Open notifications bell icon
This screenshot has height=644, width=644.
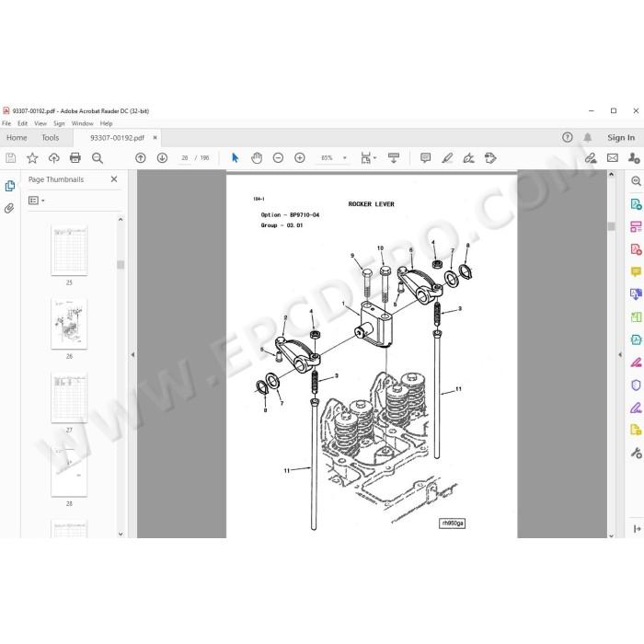click(588, 138)
